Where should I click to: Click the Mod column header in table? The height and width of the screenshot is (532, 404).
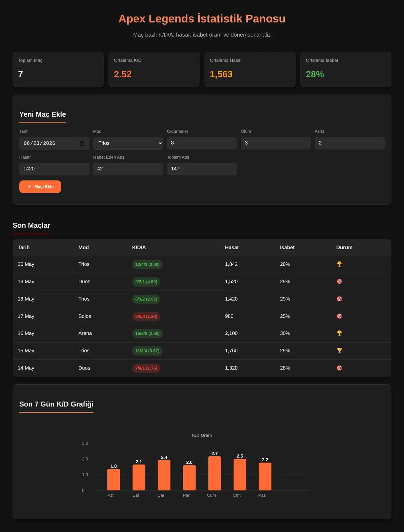click(83, 248)
